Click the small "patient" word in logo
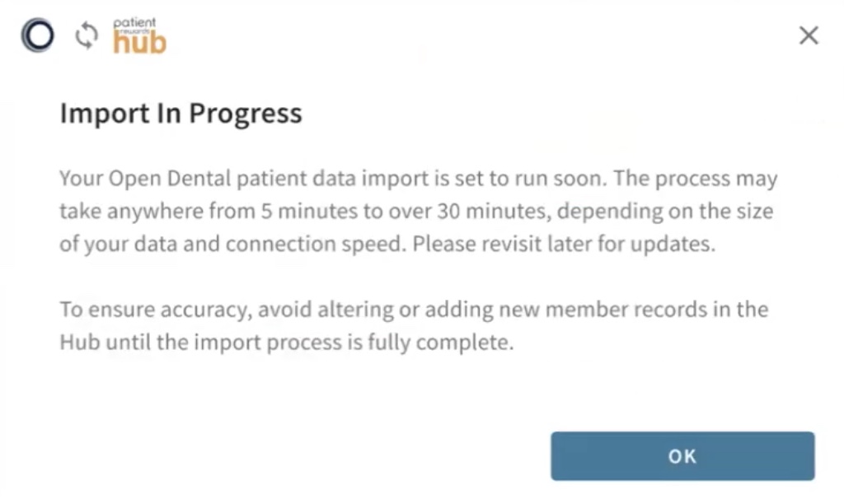 point(134,23)
